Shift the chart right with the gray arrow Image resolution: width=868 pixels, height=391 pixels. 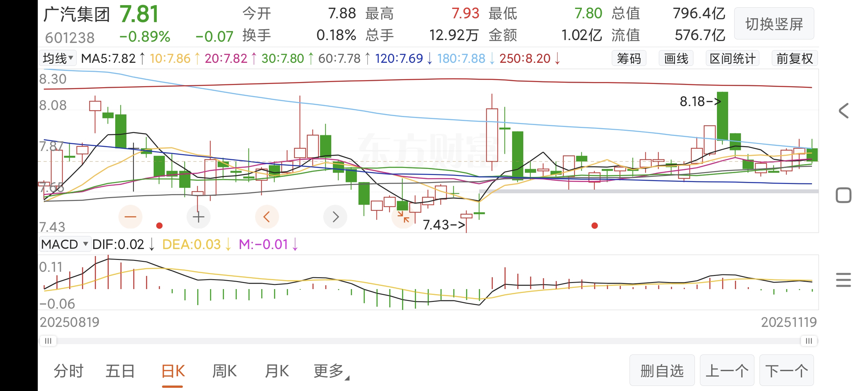click(x=335, y=217)
